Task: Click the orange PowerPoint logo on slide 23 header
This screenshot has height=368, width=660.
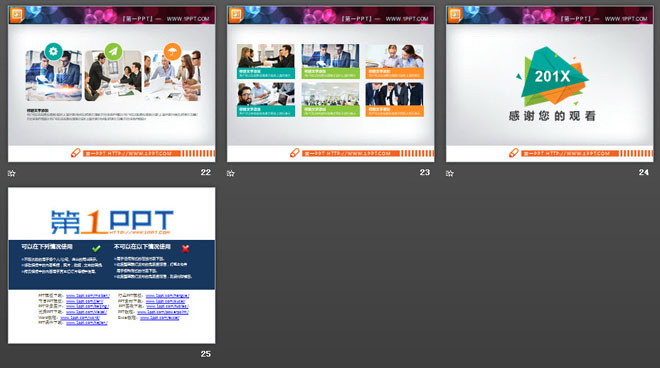Action: pyautogui.click(x=236, y=15)
